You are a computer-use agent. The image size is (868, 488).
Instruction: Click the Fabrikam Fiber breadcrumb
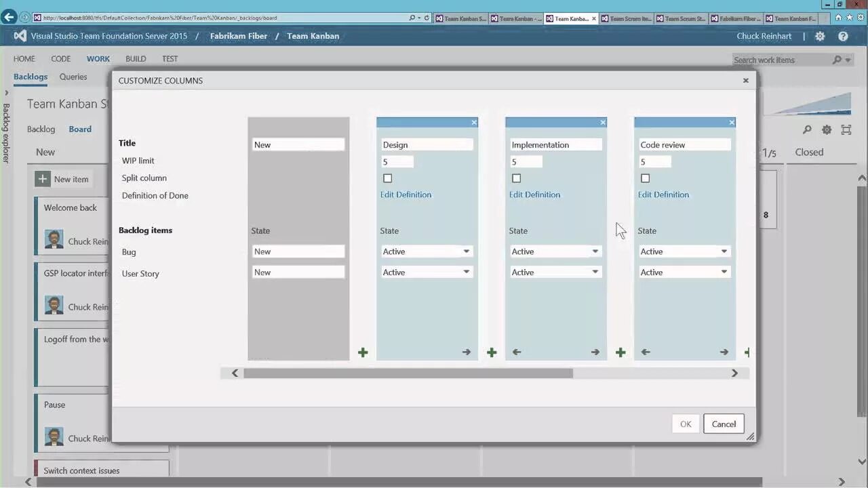pos(239,36)
